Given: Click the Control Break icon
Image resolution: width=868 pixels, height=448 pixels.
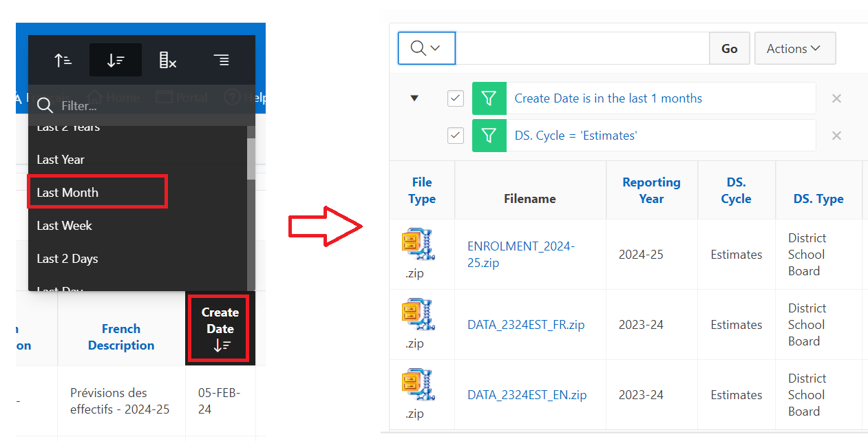Looking at the screenshot, I should point(221,60).
